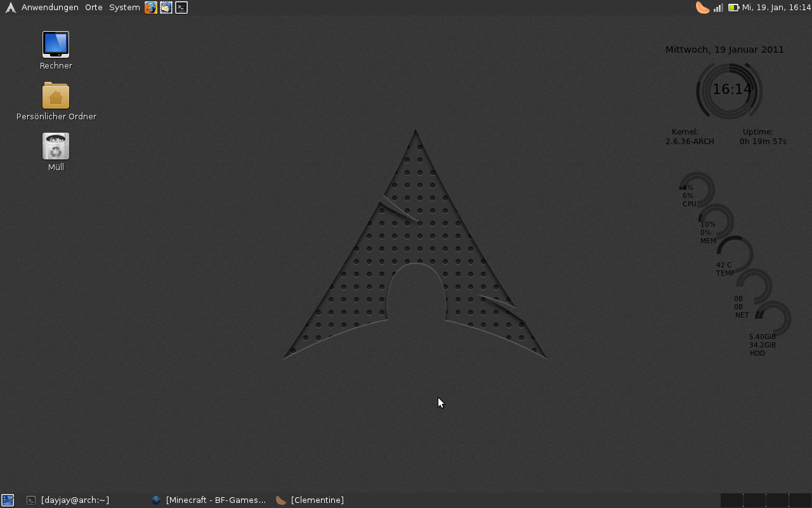Click the TEMP ring gauge showing 42 C
This screenshot has width=812, height=508.
(735, 255)
